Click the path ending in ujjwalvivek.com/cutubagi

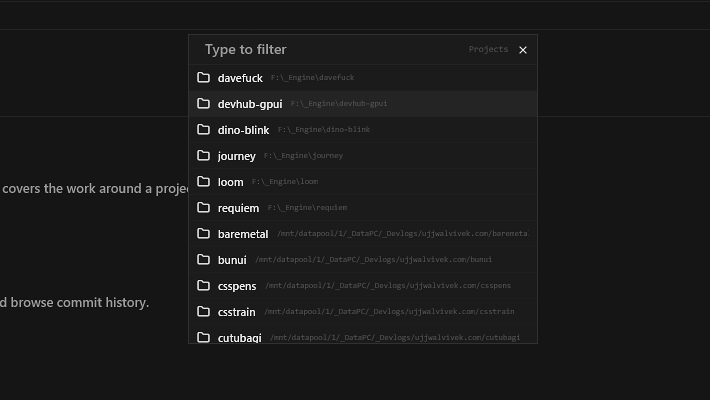[395, 337]
